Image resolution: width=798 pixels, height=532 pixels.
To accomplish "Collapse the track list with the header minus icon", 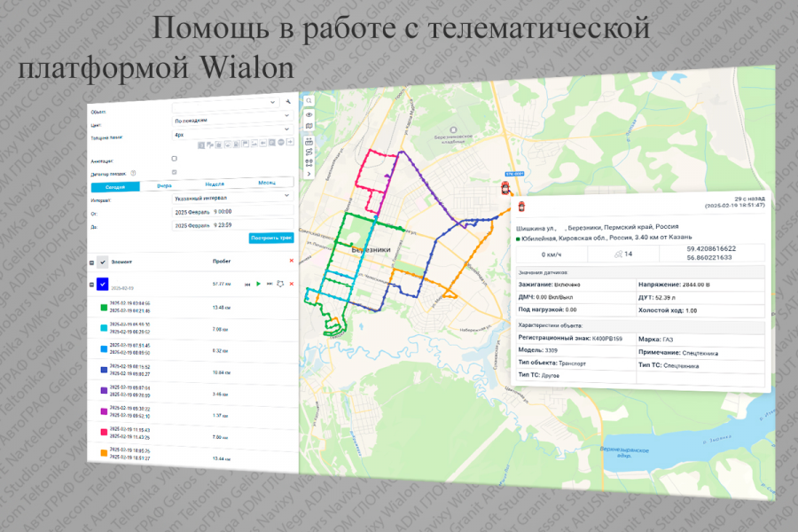I will pyautogui.click(x=91, y=263).
